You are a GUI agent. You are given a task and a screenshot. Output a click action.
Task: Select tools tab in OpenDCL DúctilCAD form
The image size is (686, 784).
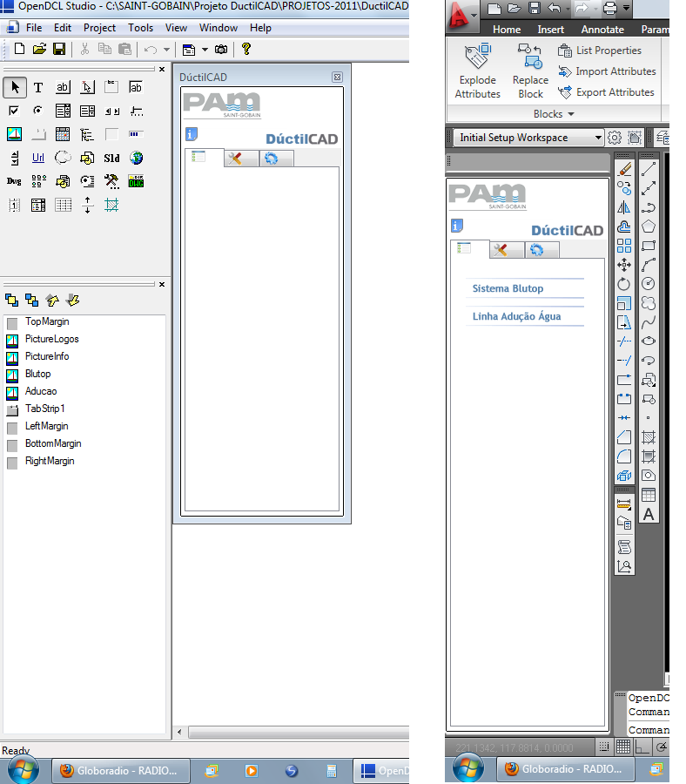[241, 159]
